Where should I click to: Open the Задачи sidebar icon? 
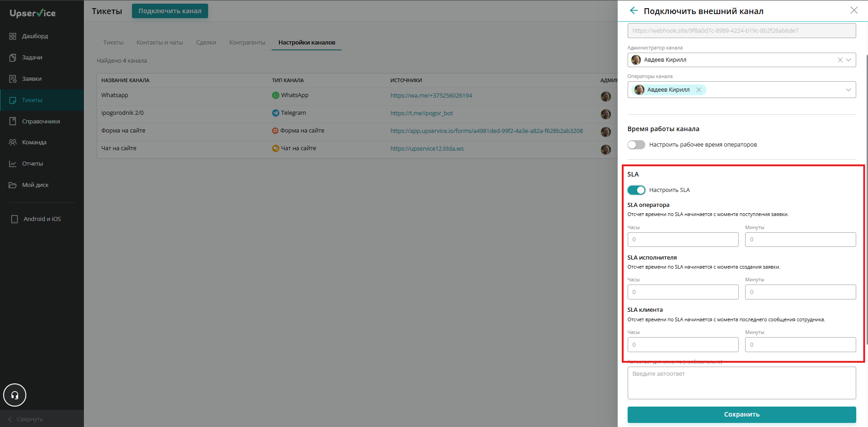[x=13, y=58]
